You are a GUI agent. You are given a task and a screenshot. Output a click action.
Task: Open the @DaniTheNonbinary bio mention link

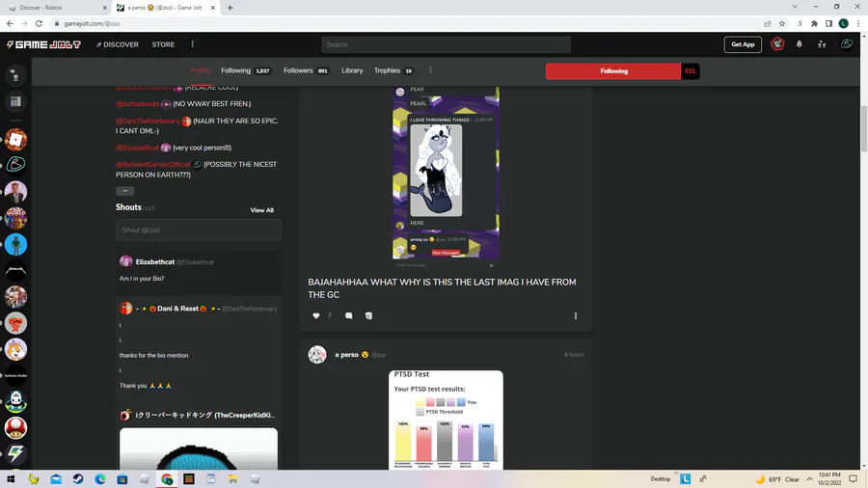pyautogui.click(x=148, y=122)
